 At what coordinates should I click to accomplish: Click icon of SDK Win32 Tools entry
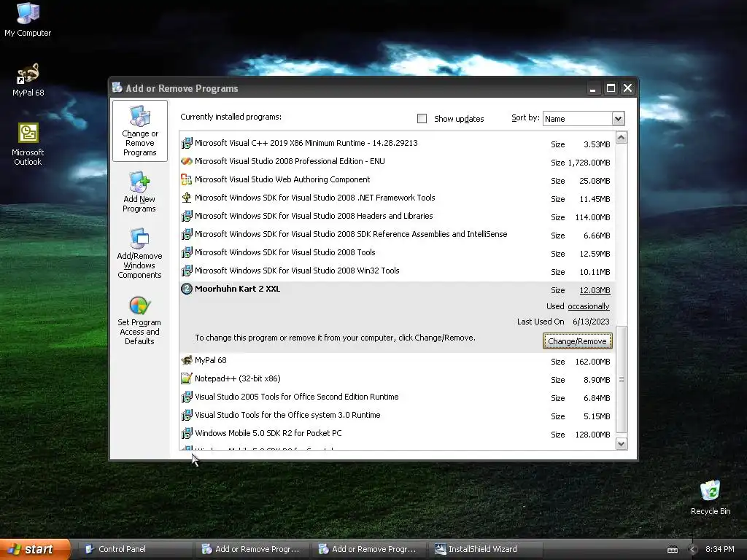click(x=187, y=271)
